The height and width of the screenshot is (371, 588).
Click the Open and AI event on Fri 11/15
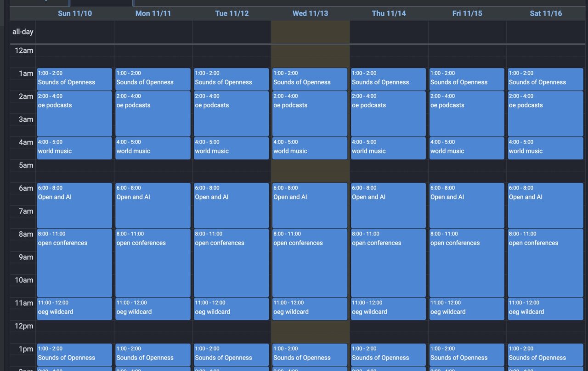467,205
